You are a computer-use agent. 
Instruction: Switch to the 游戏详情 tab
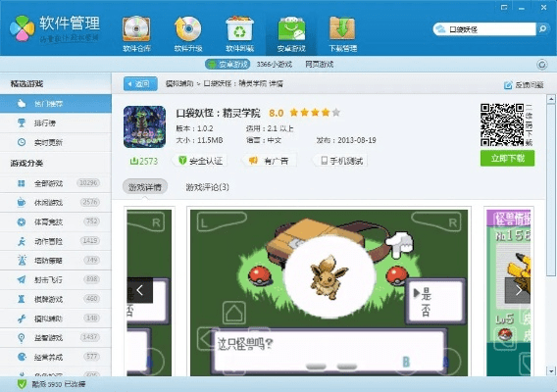click(145, 187)
